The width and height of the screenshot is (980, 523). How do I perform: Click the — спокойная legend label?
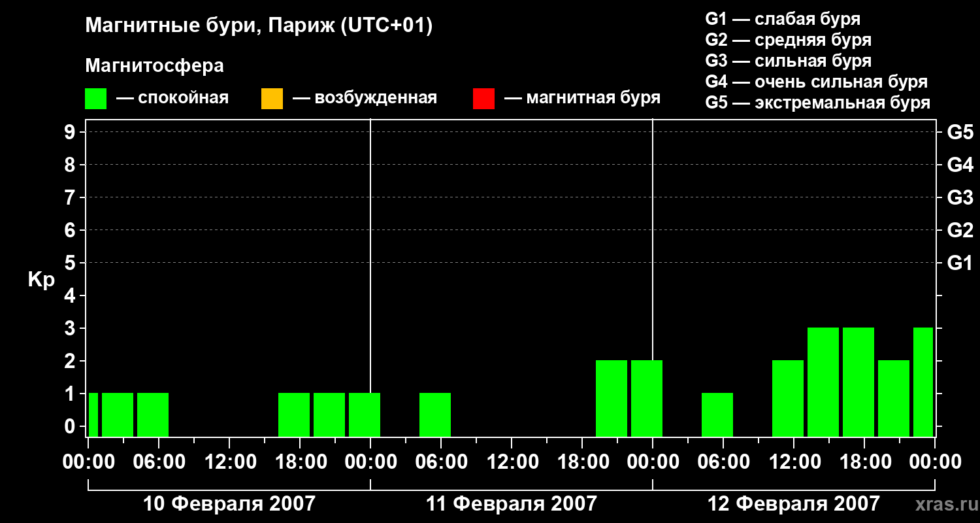[172, 98]
